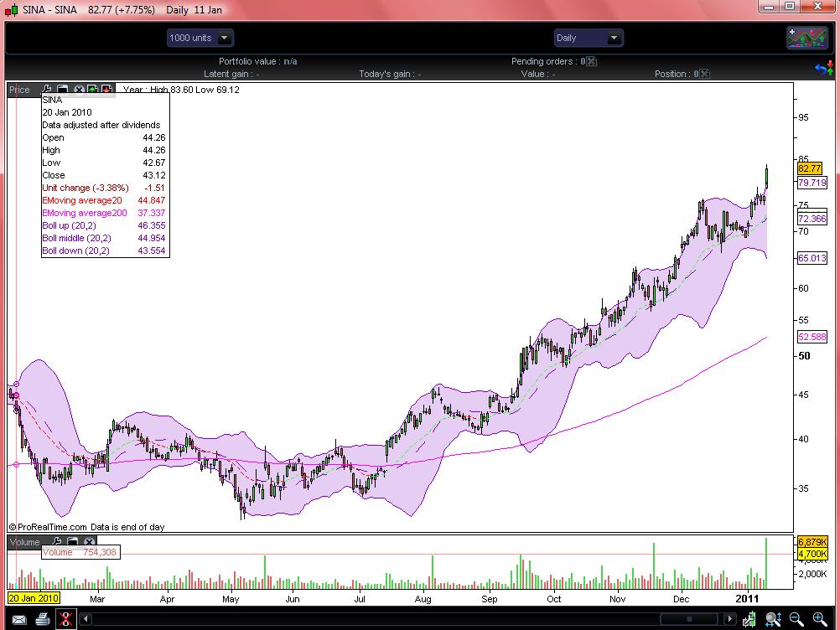
Task: Click the zoom-fit magnifier with arrows
Action: (x=774, y=620)
